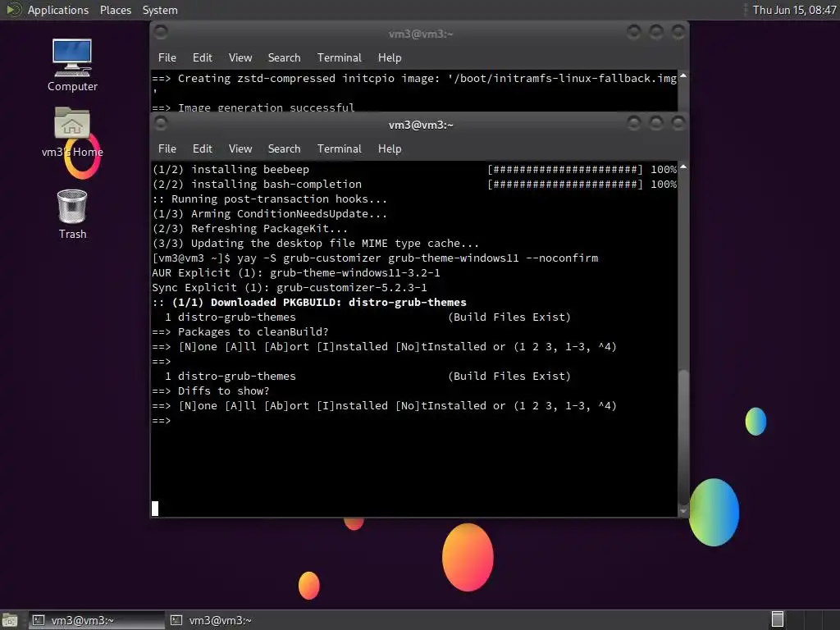Click the 'Packages to cleanBuild?' line

coord(240,331)
